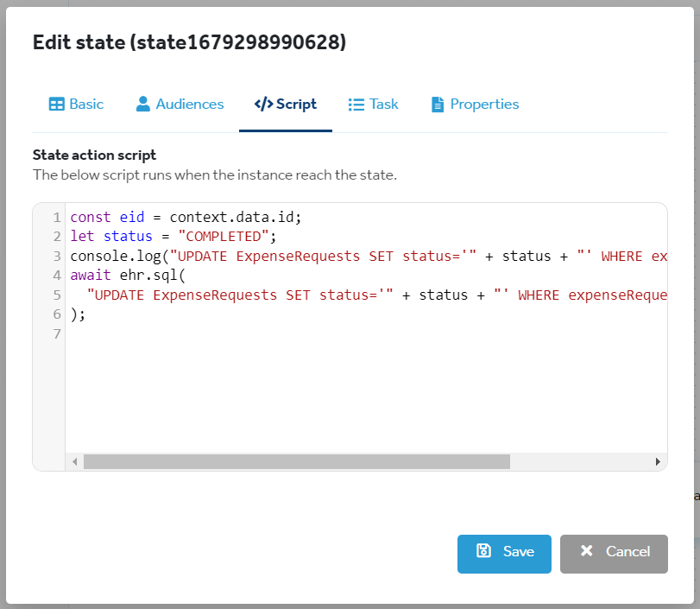Switch to the Audiences tab
Screen dimensions: 700x609
point(180,105)
